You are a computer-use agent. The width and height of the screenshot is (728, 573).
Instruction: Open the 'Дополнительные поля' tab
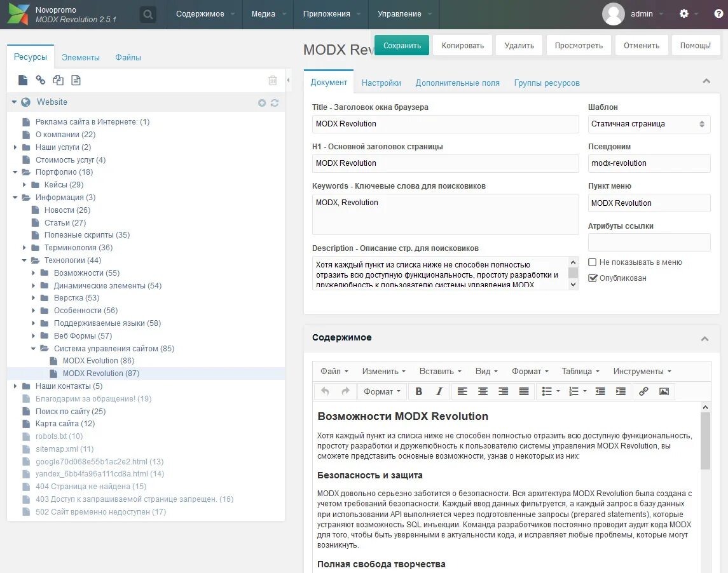(457, 83)
